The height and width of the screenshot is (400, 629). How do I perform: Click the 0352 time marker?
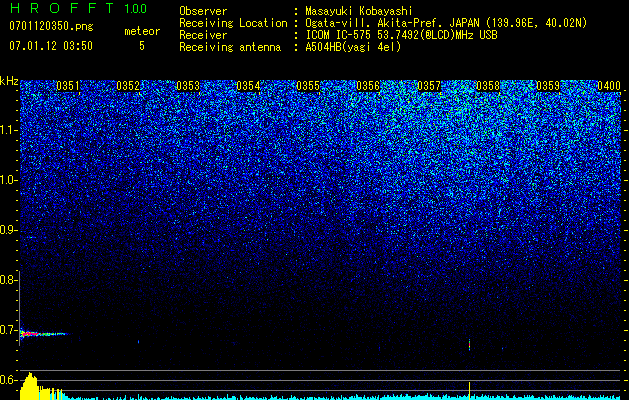pos(128,86)
